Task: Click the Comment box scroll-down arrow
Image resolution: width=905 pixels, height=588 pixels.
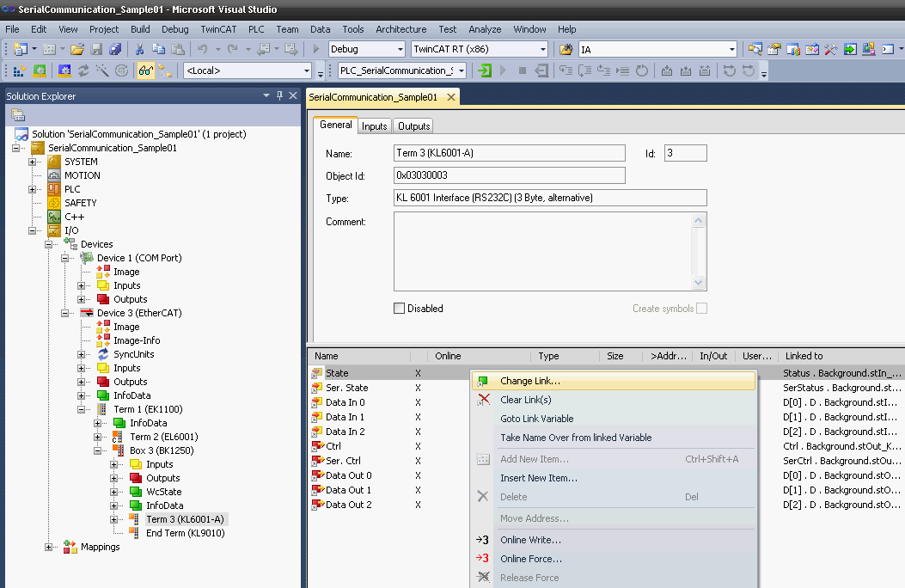Action: [x=699, y=283]
